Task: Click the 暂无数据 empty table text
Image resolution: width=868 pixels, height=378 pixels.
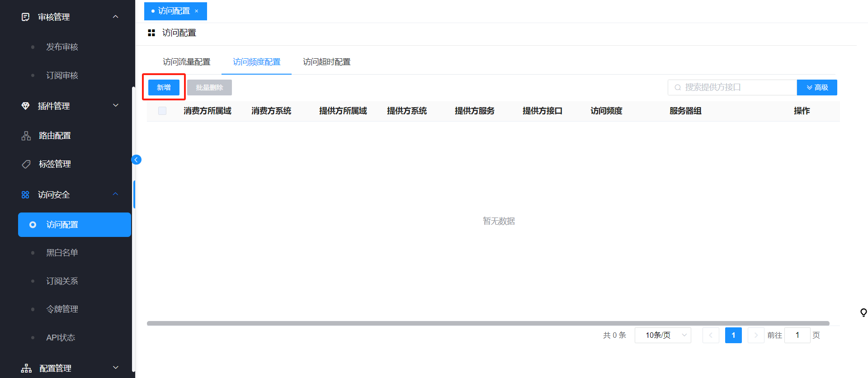Action: click(x=499, y=221)
